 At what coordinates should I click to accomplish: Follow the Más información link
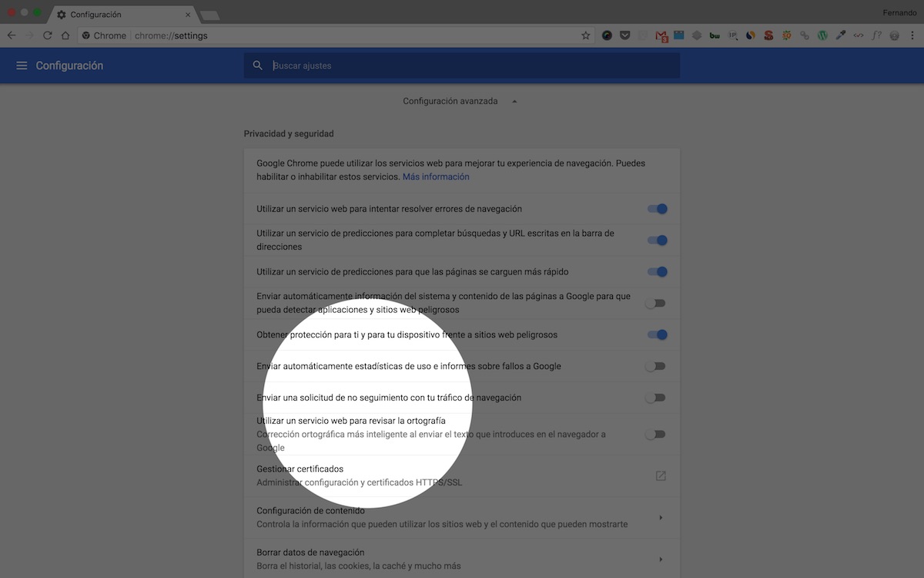[x=436, y=176]
